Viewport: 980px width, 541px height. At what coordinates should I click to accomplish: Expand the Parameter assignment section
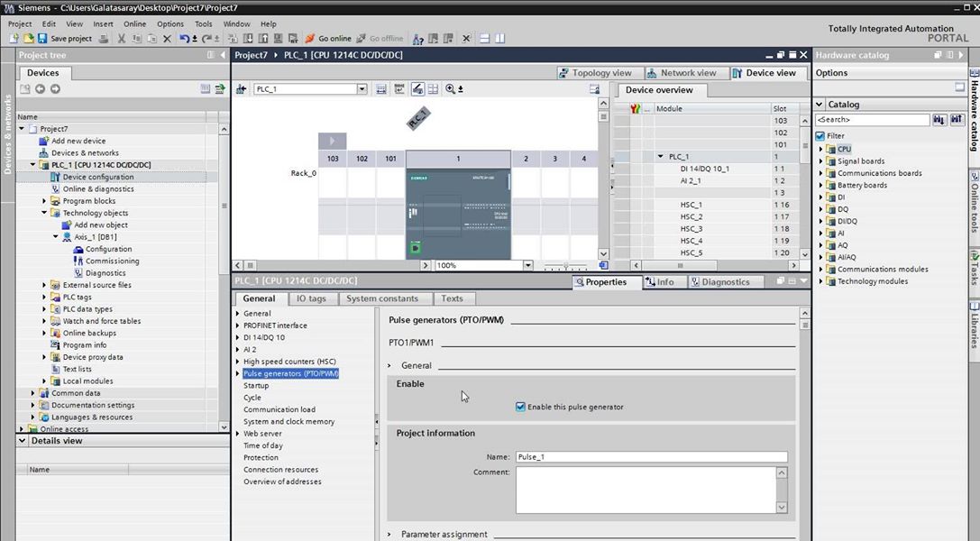click(x=389, y=535)
